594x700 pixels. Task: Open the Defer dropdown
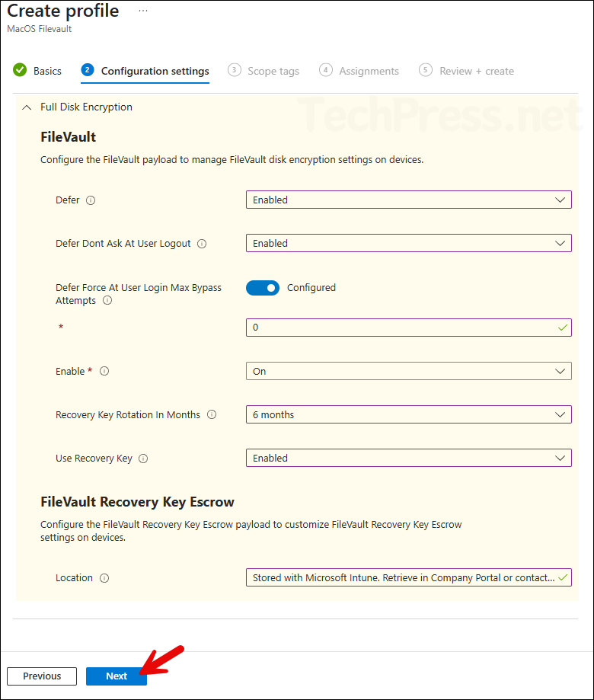coord(408,200)
